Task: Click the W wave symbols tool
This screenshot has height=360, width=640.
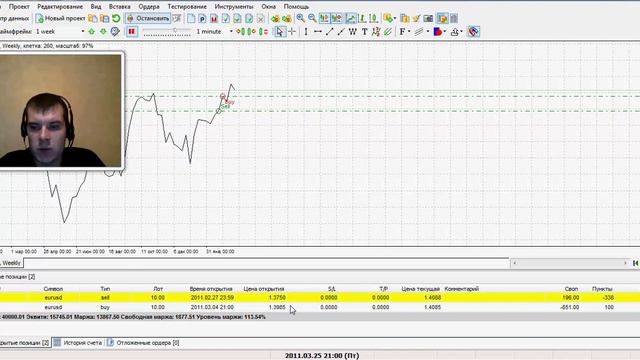Action: [353, 31]
